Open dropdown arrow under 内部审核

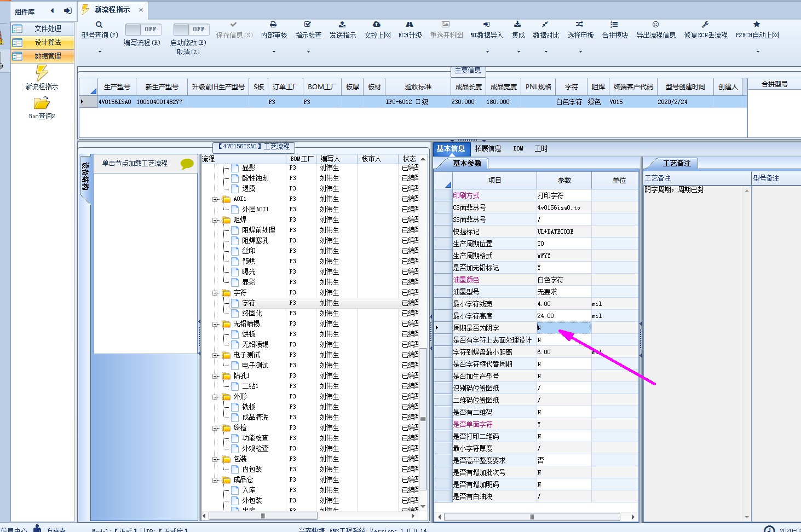(274, 52)
